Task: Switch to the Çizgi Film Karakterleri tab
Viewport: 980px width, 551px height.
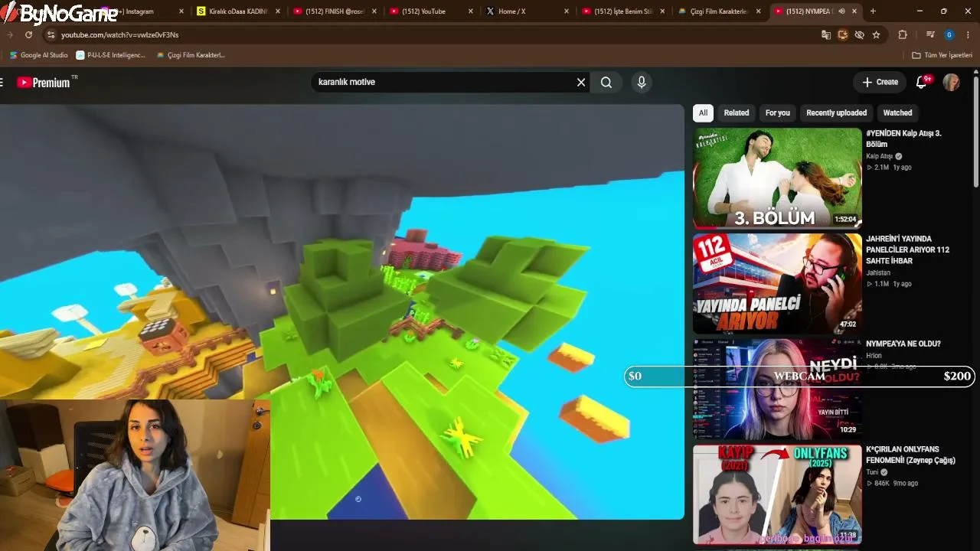Action: (718, 11)
